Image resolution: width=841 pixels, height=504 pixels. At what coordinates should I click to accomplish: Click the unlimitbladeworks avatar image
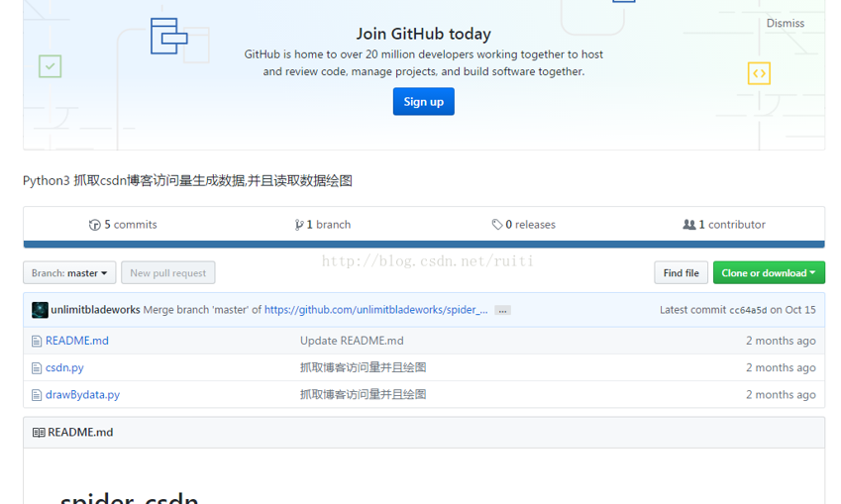click(40, 310)
